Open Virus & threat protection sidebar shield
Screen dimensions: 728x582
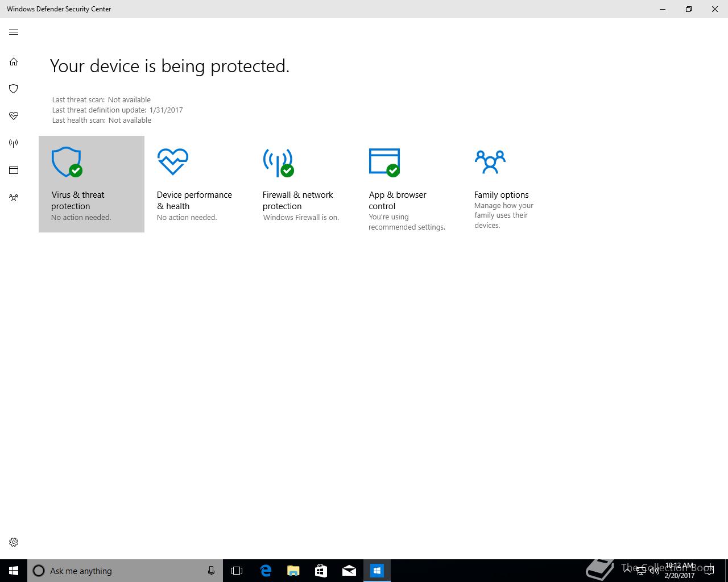[x=14, y=88]
